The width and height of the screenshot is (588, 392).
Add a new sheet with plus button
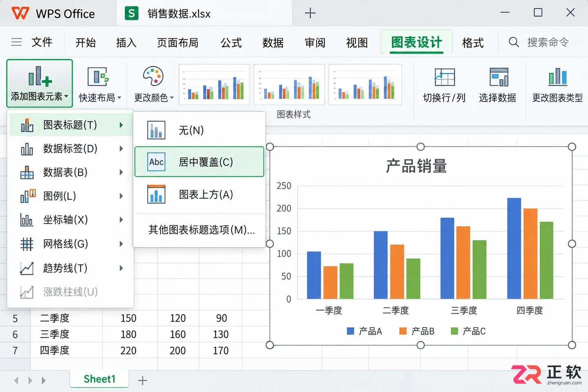(x=143, y=381)
